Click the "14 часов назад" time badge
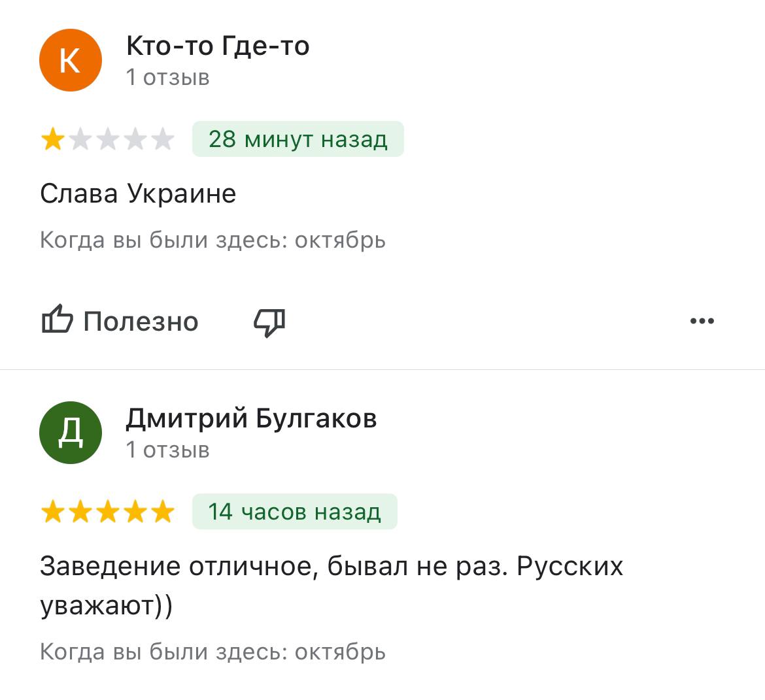Screen dimensions: 765x700 coord(294,512)
